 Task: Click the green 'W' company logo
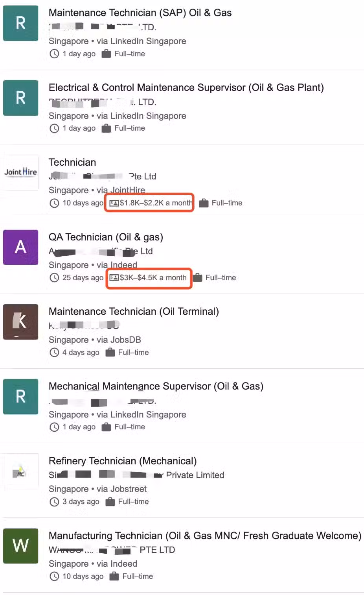[21, 546]
